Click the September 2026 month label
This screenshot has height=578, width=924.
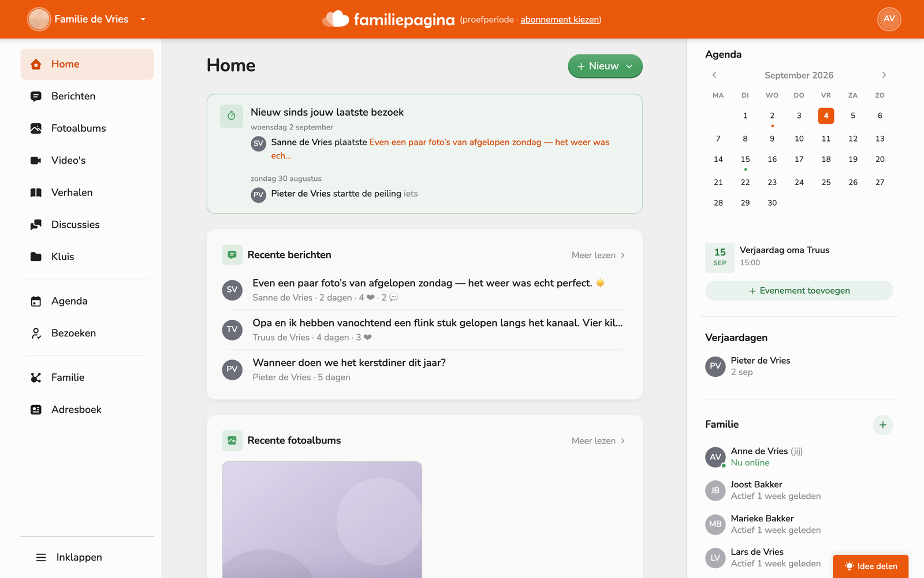[799, 75]
